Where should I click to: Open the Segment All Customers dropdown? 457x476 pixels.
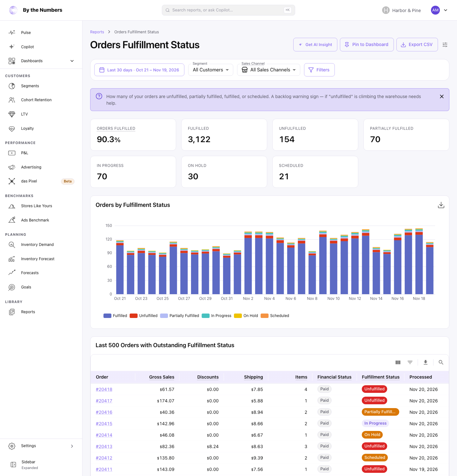(211, 70)
